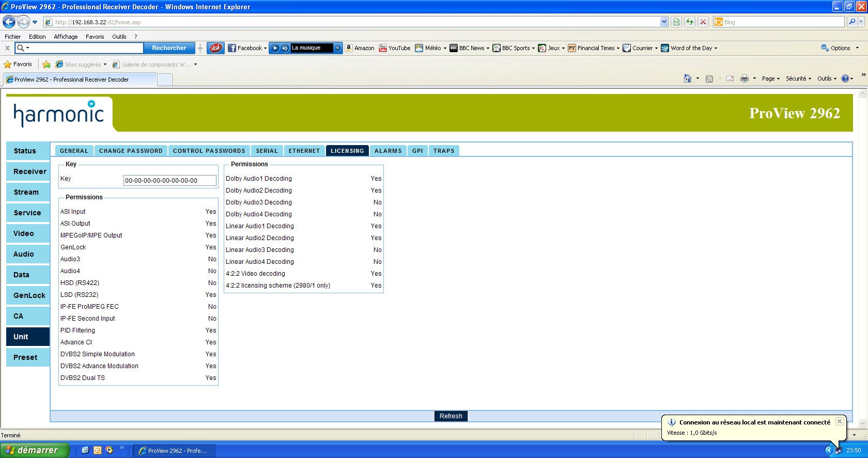Click the Favoris star button

pyautogui.click(x=18, y=64)
